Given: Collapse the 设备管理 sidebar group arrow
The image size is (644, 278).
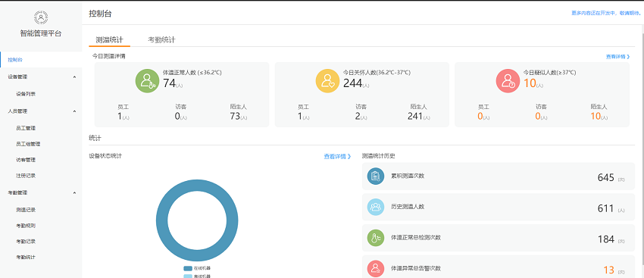Looking at the screenshot, I should [x=74, y=77].
